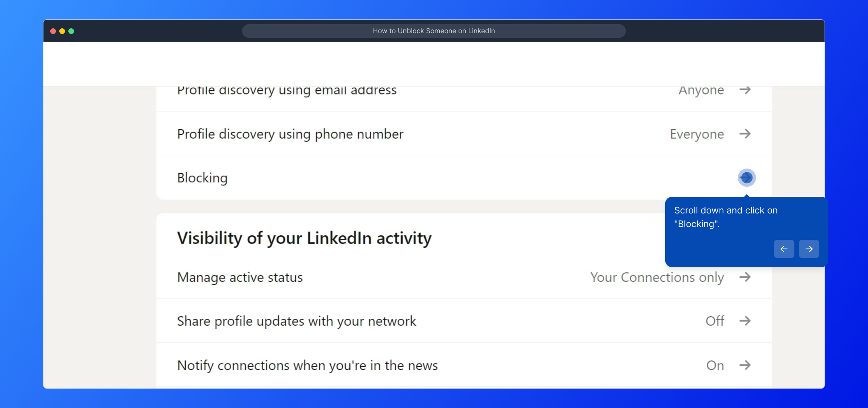
Task: Open the Blocking settings row
Action: (x=202, y=178)
